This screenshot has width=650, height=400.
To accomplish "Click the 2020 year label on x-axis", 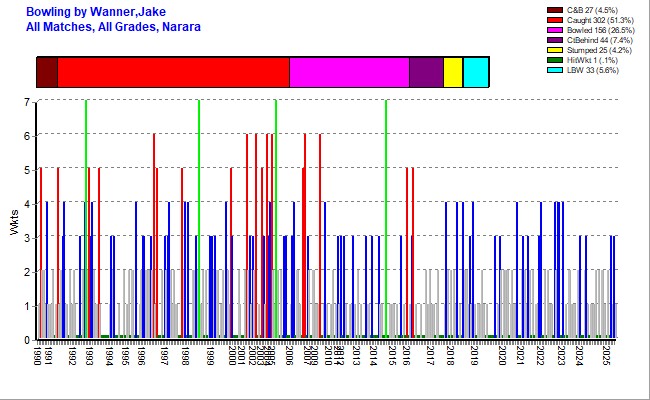I will tap(502, 357).
